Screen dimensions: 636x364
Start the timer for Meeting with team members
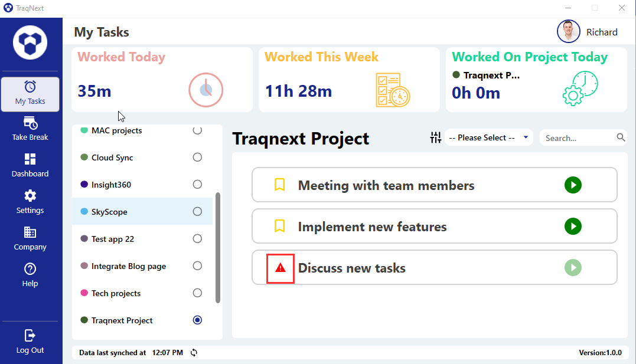click(x=573, y=185)
